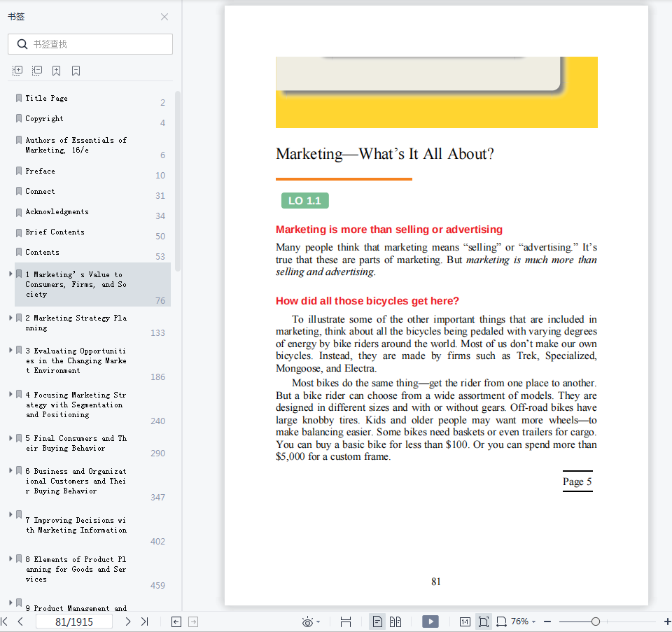This screenshot has height=632, width=672.
Task: Go to the next page
Action: click(x=127, y=622)
